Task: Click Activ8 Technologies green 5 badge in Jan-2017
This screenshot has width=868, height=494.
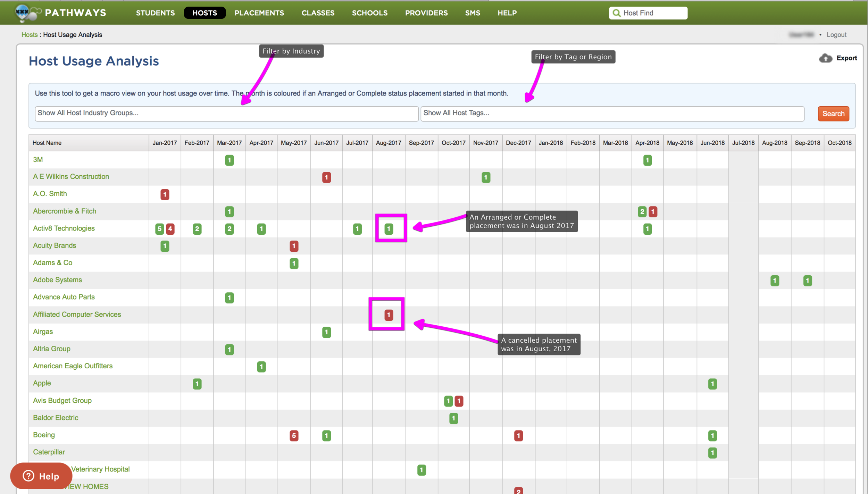Action: (x=159, y=229)
